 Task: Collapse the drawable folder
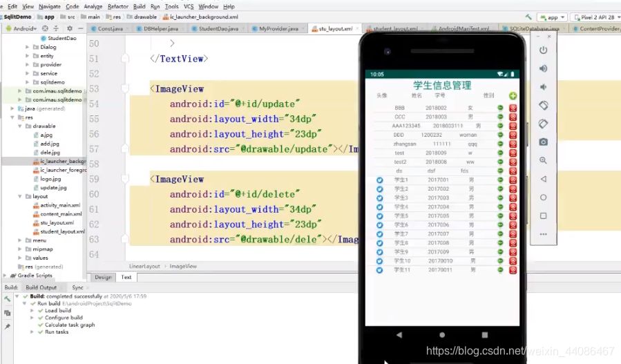(20, 126)
